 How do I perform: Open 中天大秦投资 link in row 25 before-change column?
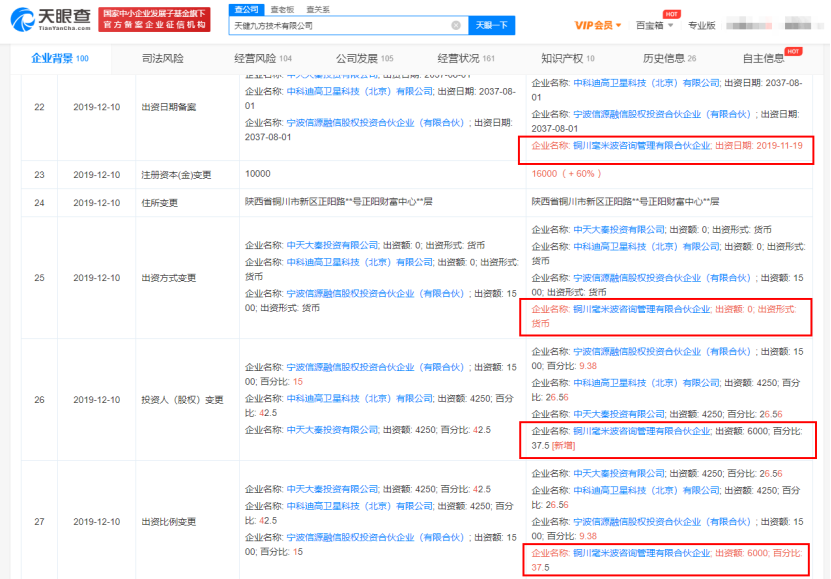(x=332, y=245)
